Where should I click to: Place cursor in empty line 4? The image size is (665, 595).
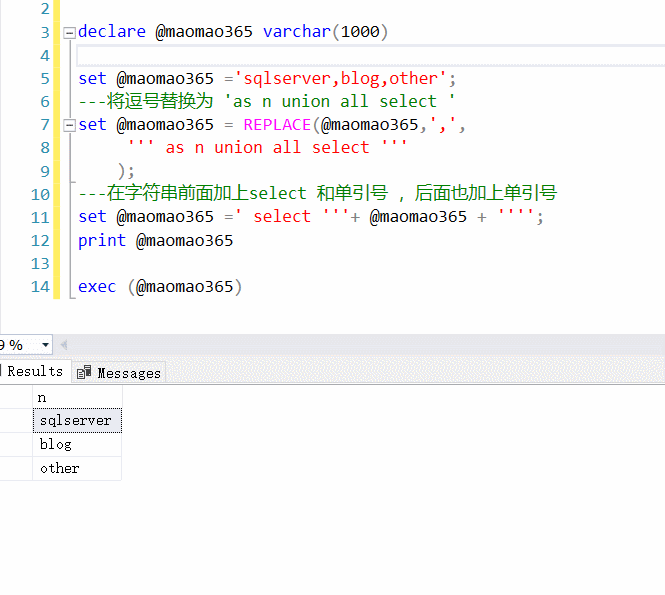point(300,55)
